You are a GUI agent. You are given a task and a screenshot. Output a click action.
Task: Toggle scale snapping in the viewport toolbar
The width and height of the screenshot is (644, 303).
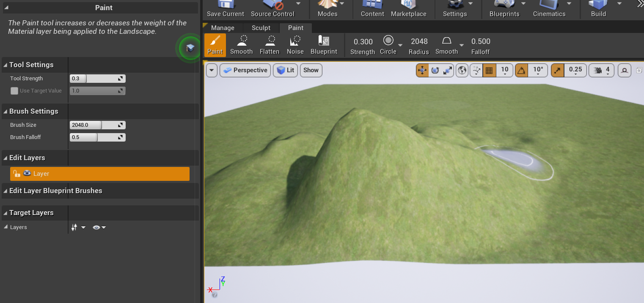pyautogui.click(x=557, y=70)
